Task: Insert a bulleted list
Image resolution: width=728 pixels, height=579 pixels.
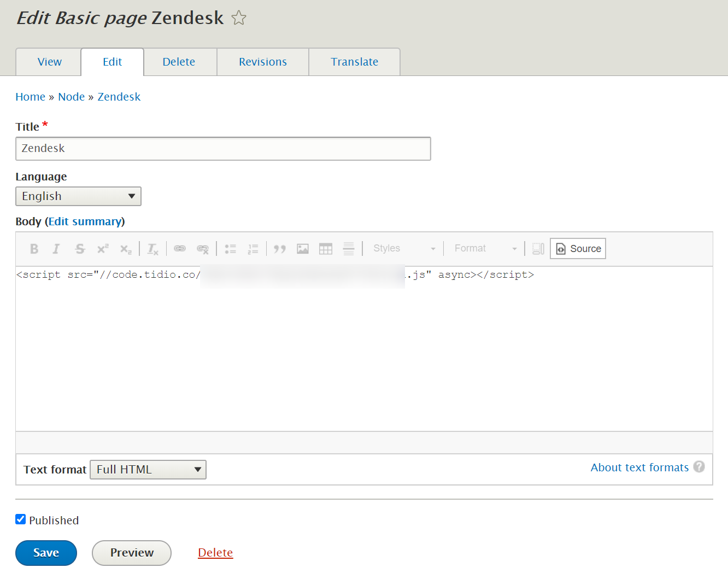Action: [x=230, y=249]
